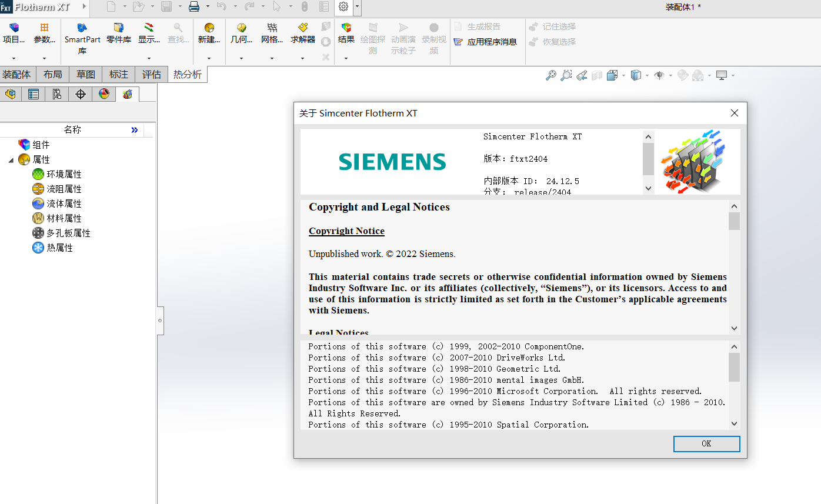Click the 显示 (Display) toolbar icon
821x504 pixels.
tap(149, 28)
